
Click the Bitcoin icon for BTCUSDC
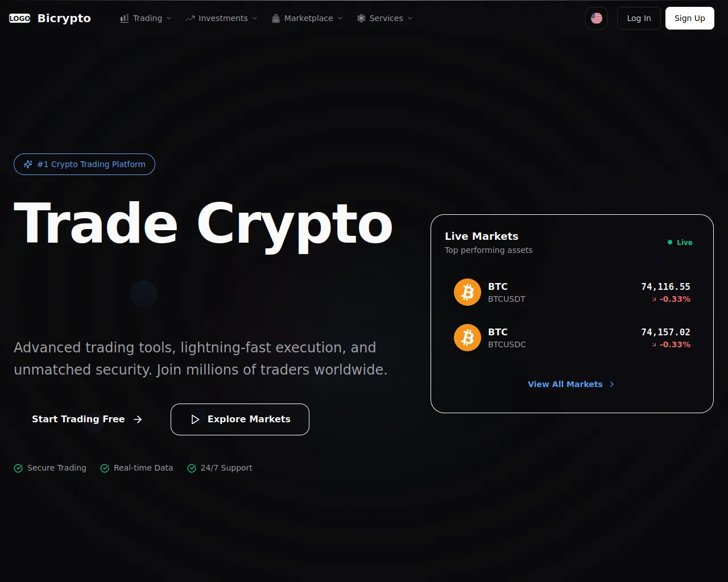pyautogui.click(x=468, y=338)
